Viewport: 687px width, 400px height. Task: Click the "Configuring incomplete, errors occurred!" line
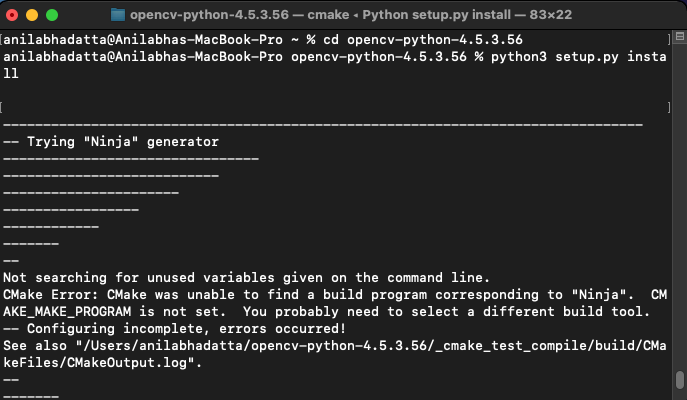[174, 328]
